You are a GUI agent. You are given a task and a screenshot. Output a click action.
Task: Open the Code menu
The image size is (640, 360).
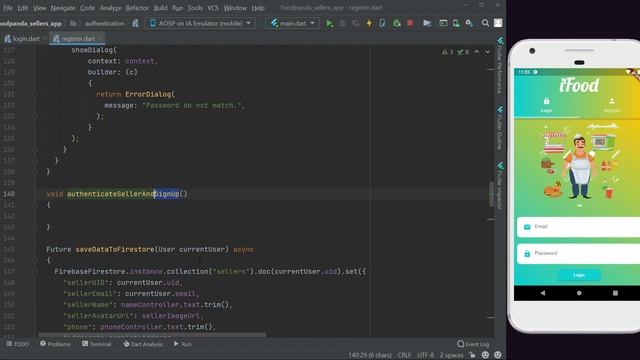pos(87,8)
